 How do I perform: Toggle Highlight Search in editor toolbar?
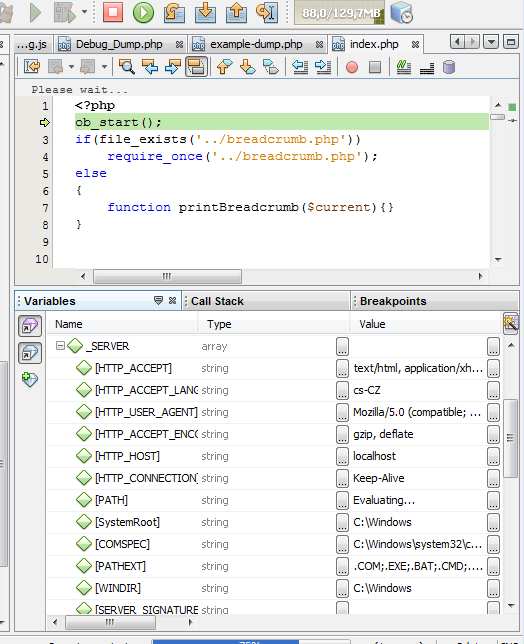click(196, 67)
